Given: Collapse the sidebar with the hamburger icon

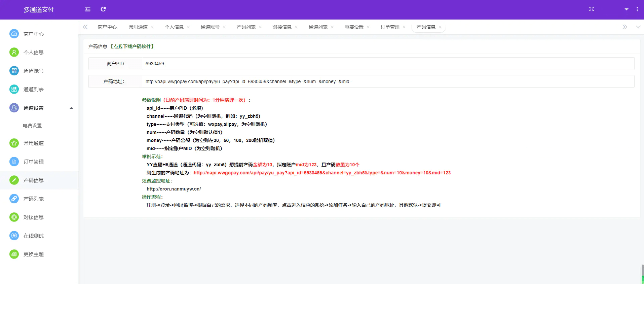Looking at the screenshot, I should pos(87,9).
